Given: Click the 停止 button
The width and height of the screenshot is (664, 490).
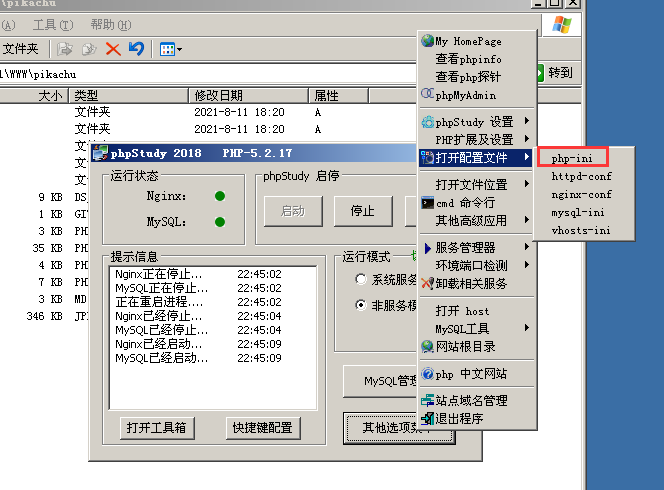Looking at the screenshot, I should 363,210.
